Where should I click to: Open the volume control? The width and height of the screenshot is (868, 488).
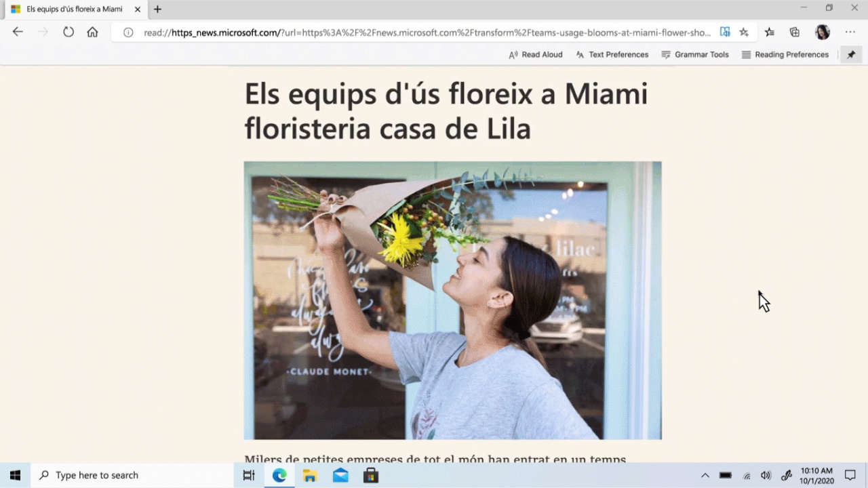pyautogui.click(x=766, y=475)
